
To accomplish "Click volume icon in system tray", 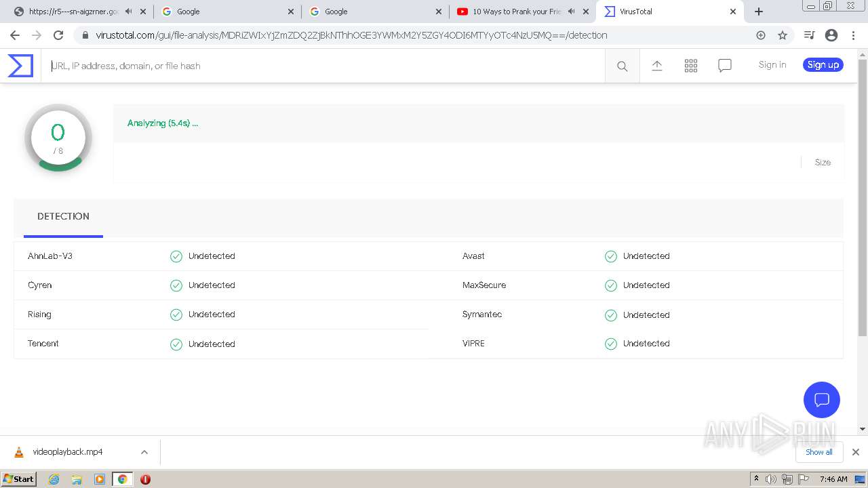I will tap(771, 479).
